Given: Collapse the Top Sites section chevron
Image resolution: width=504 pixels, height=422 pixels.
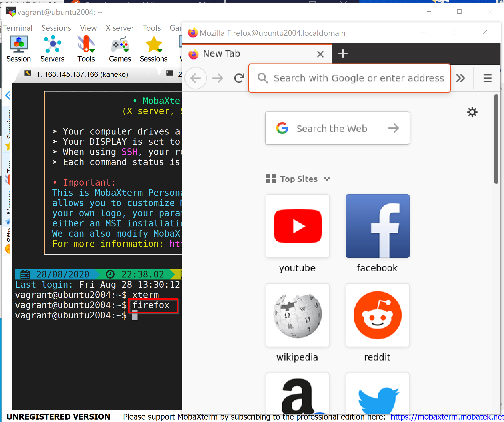Looking at the screenshot, I should coord(327,179).
